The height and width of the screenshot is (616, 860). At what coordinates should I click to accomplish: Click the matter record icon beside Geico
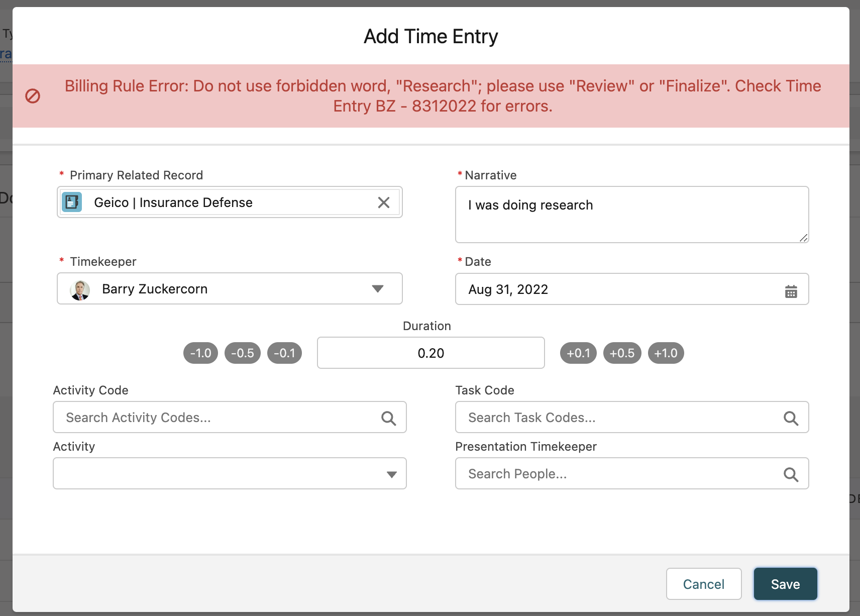tap(72, 202)
